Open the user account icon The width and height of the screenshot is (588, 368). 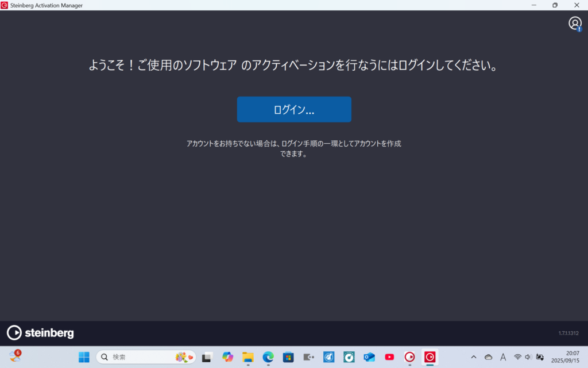575,23
